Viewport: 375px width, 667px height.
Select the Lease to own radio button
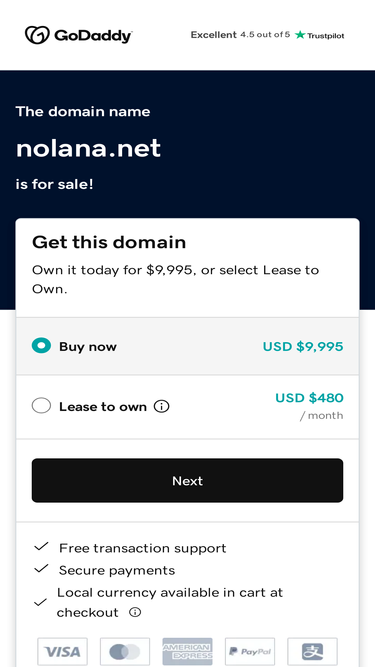[x=41, y=406]
